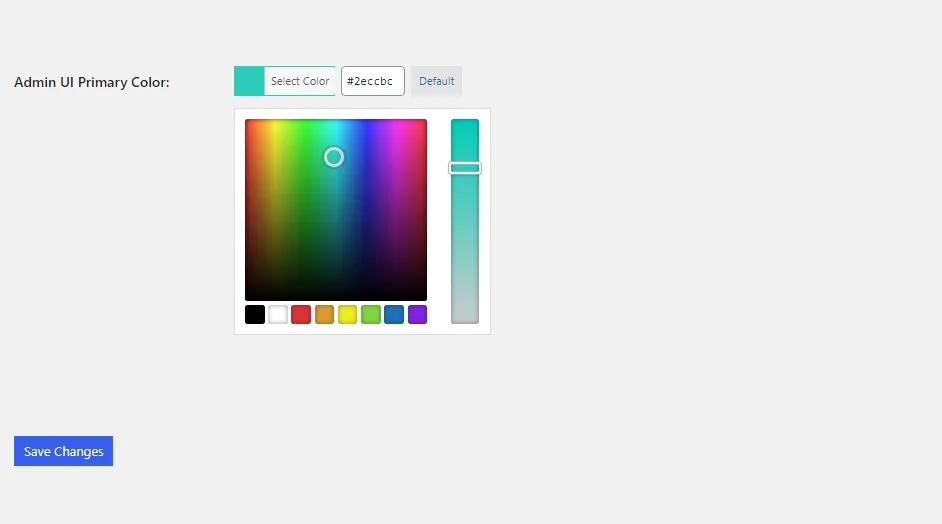This screenshot has width=942, height=524.
Task: Click the vertical saturation slider handle
Action: 465,168
